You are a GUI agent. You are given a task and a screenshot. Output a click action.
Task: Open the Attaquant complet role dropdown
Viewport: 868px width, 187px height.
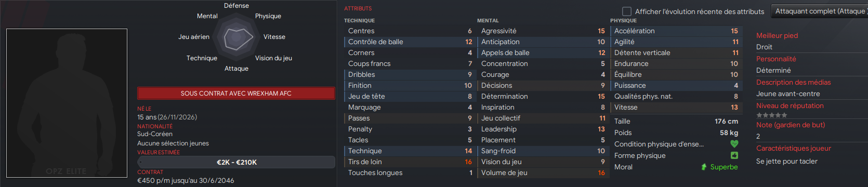[x=819, y=11]
